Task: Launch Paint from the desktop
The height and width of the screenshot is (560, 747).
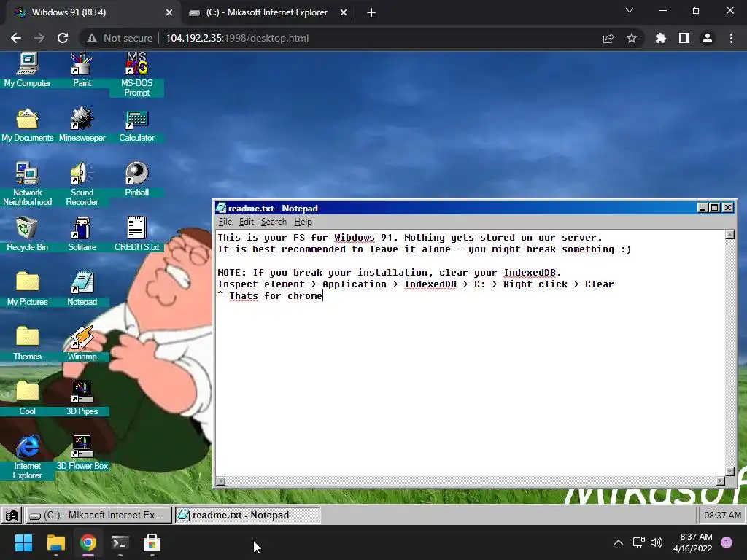Action: pos(82,71)
